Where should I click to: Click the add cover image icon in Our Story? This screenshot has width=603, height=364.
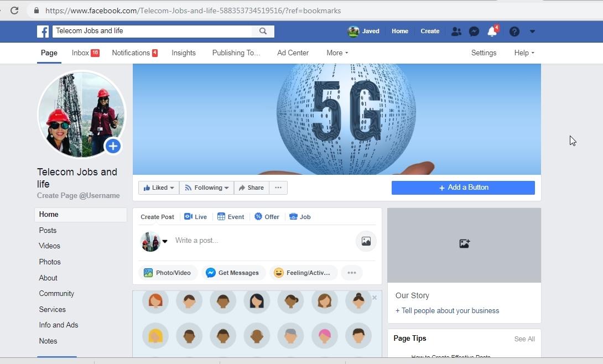(x=464, y=243)
